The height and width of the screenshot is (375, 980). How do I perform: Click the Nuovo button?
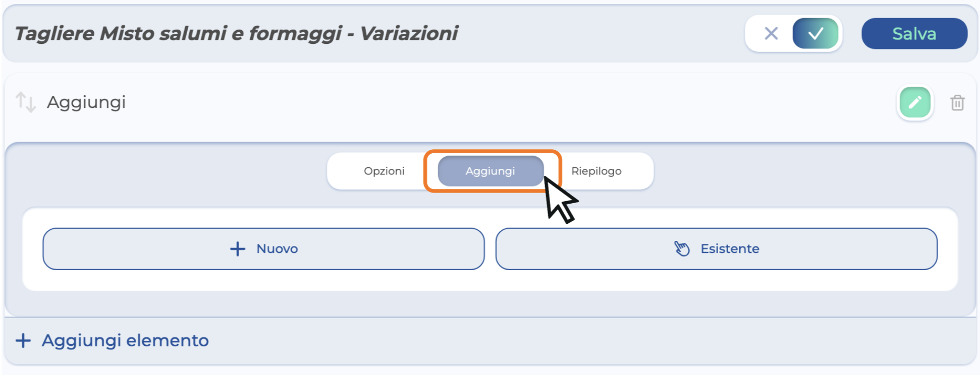click(263, 249)
